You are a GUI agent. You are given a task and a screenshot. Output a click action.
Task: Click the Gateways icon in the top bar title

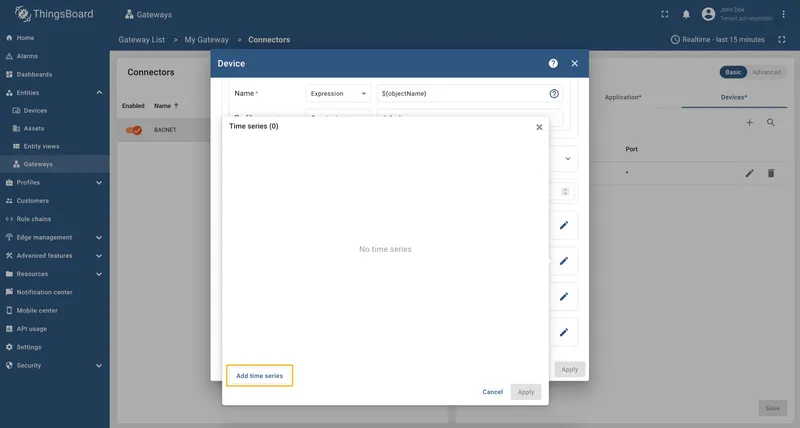pos(129,14)
